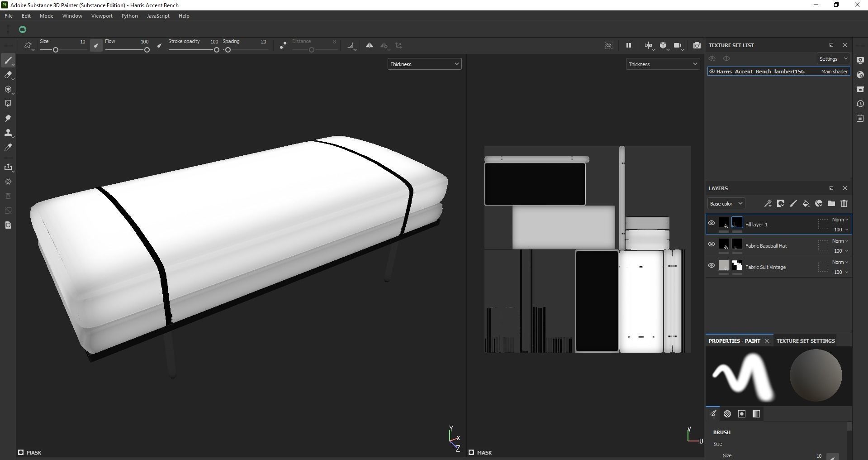Open the 2D viewport Thickness dropdown
The width and height of the screenshot is (868, 460).
(663, 64)
